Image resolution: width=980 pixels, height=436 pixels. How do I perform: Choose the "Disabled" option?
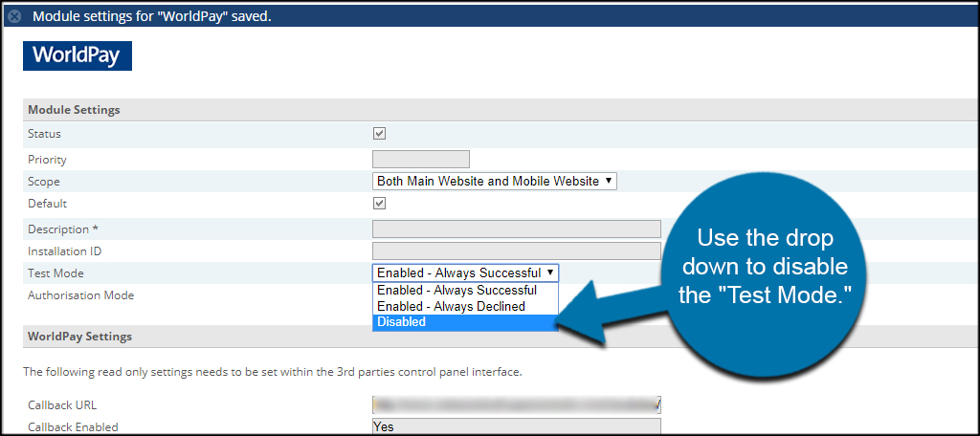pyautogui.click(x=465, y=322)
